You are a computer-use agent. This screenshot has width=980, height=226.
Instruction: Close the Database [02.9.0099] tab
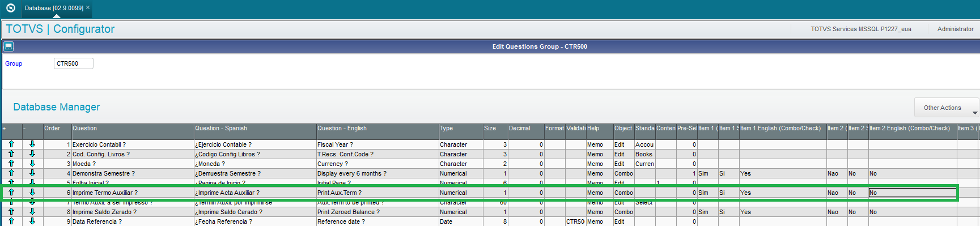[88, 7]
